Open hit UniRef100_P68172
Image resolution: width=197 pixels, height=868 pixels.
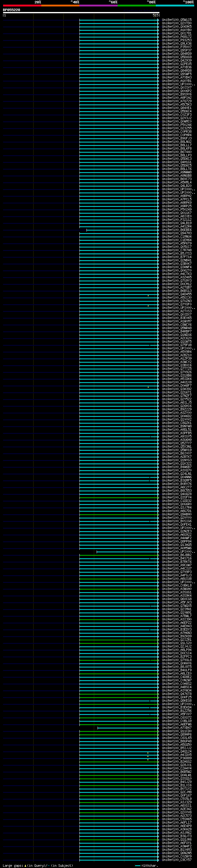(x=177, y=37)
